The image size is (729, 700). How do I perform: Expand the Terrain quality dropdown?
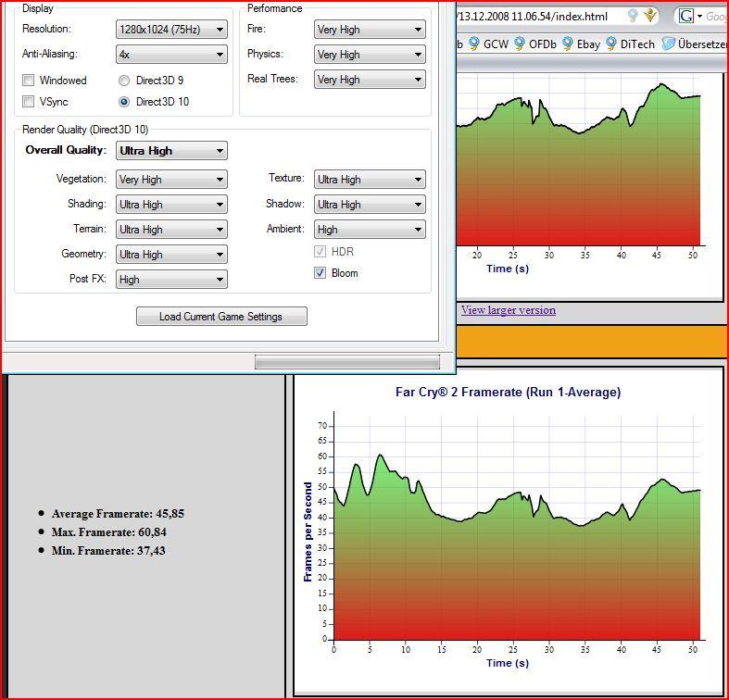click(x=171, y=230)
